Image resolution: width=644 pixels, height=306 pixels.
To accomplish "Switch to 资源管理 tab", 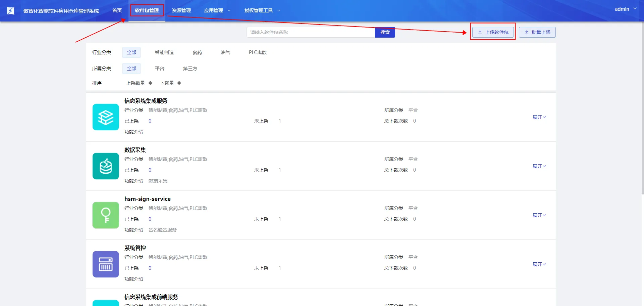I will [181, 11].
